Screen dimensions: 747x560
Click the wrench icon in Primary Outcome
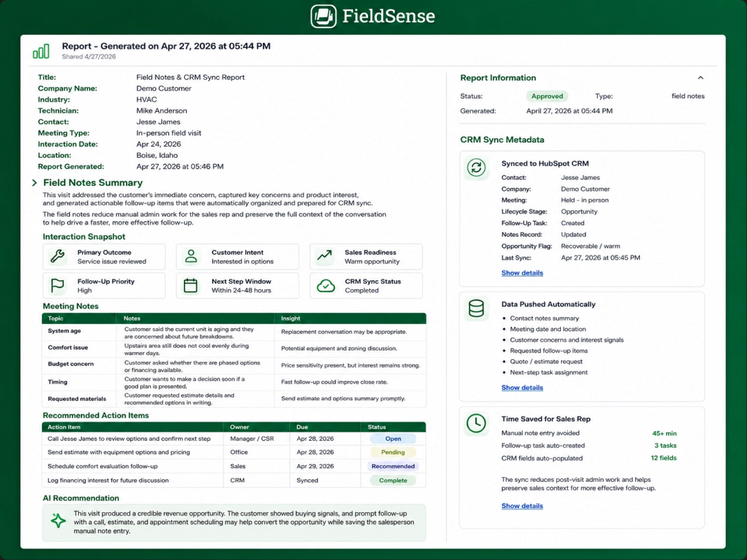(58, 256)
